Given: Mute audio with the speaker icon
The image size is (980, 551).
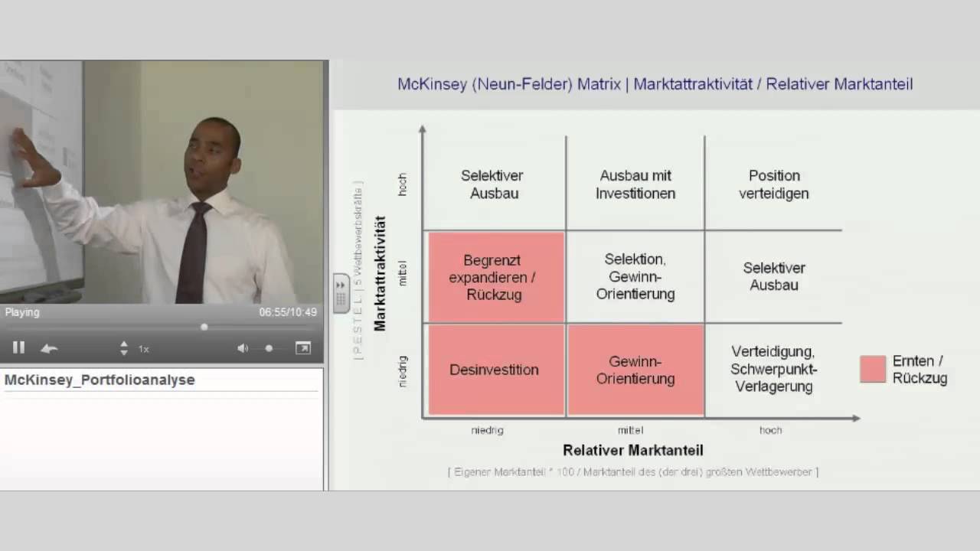Looking at the screenshot, I should (243, 348).
